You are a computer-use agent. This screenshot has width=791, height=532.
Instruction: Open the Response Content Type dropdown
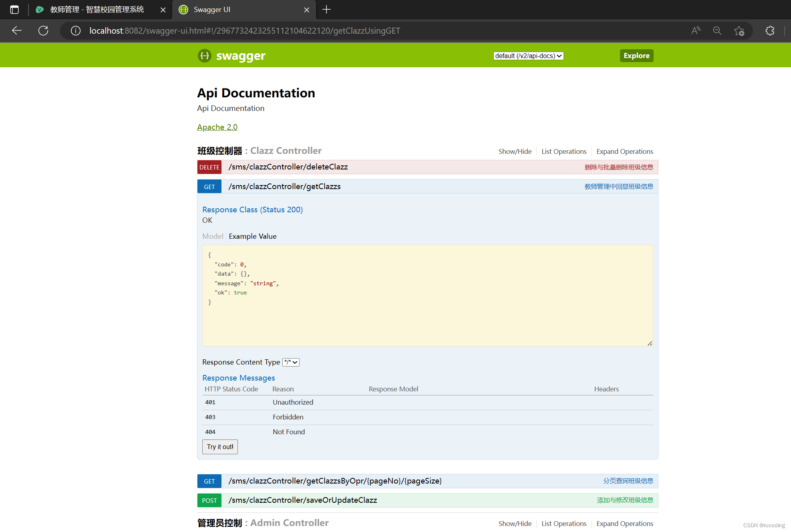(291, 362)
